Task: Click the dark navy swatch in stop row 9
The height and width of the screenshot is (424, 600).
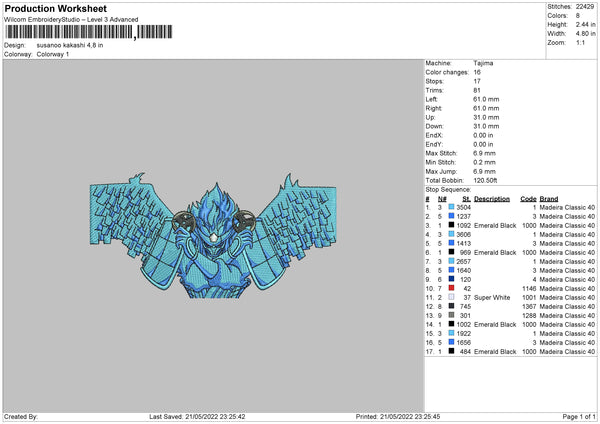Action: point(452,279)
